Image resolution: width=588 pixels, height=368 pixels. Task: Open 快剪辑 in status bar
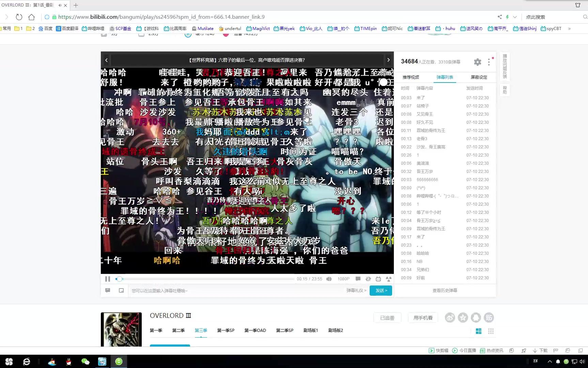click(438, 351)
